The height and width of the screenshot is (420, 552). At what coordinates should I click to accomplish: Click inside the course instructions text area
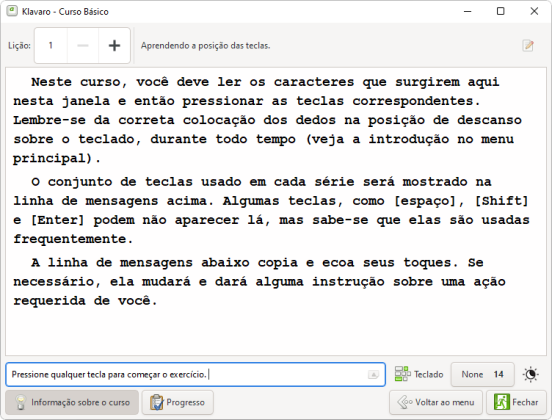click(276, 212)
